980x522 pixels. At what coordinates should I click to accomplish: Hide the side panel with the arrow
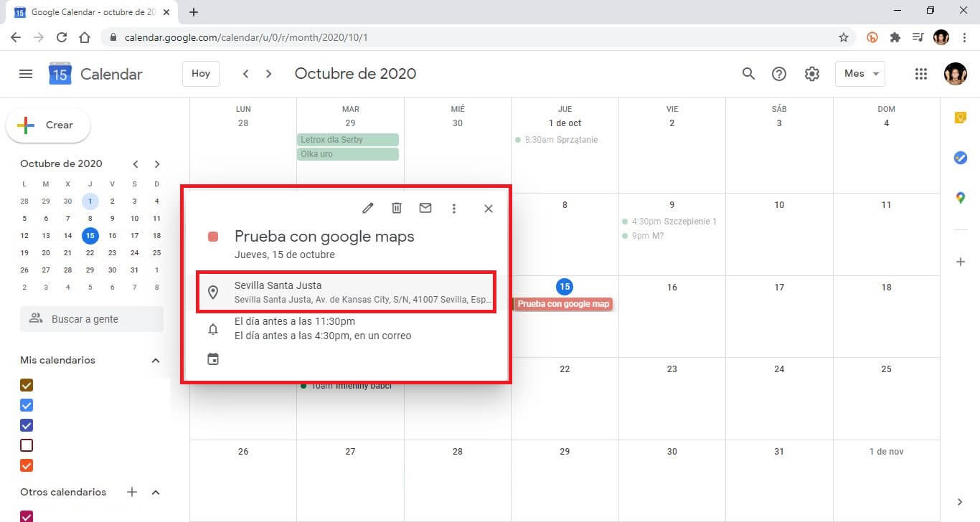point(961,502)
